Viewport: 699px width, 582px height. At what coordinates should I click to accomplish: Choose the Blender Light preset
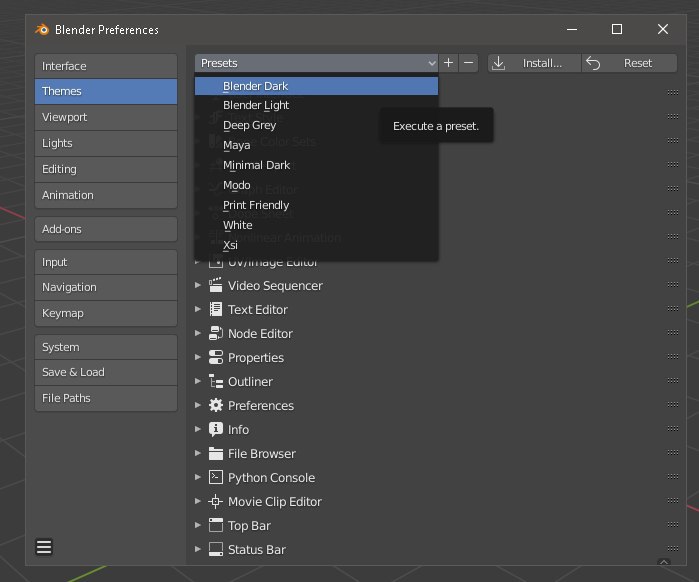click(316, 105)
